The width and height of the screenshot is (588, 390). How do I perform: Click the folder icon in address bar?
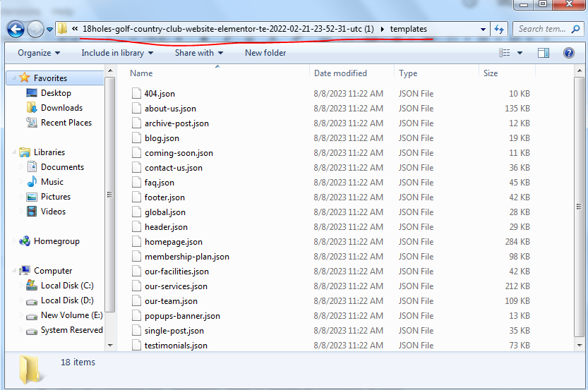click(63, 28)
